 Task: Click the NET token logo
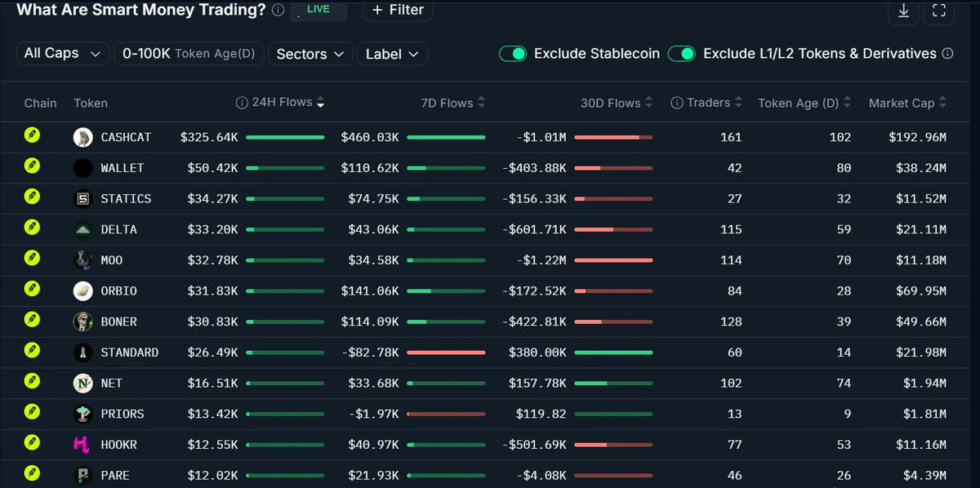point(83,383)
